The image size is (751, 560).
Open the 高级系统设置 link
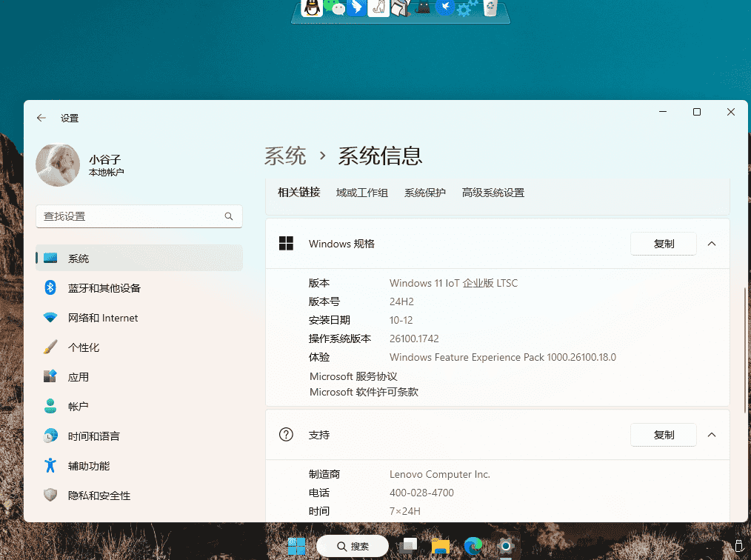[x=493, y=193]
